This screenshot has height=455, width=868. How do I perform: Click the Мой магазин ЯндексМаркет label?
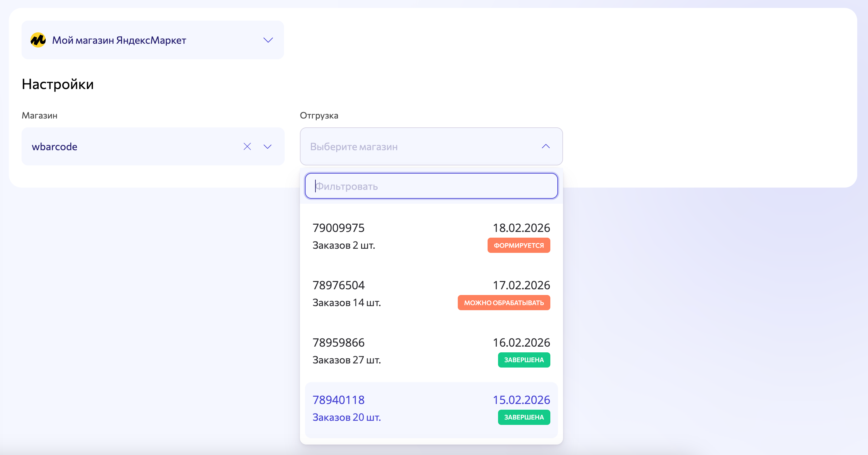point(119,41)
